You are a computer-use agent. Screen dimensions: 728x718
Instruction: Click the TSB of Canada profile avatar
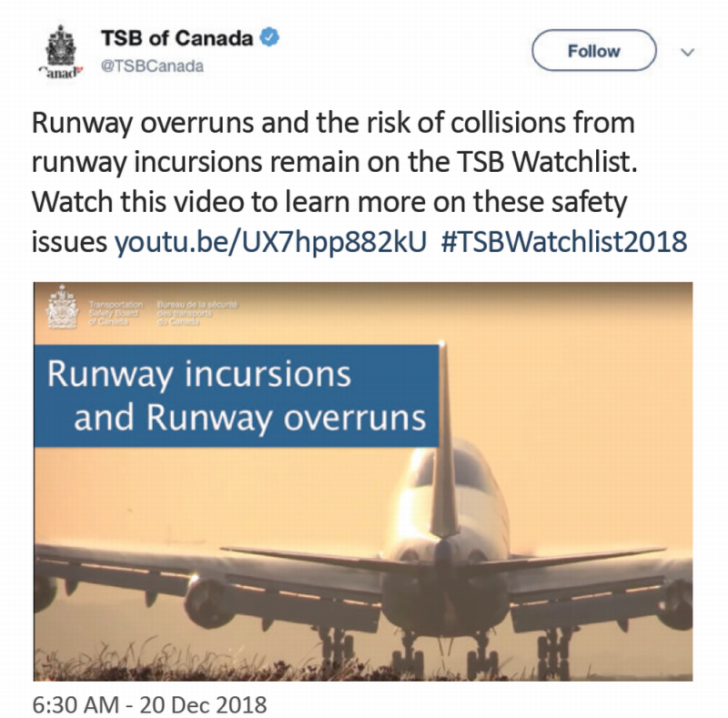[x=58, y=53]
